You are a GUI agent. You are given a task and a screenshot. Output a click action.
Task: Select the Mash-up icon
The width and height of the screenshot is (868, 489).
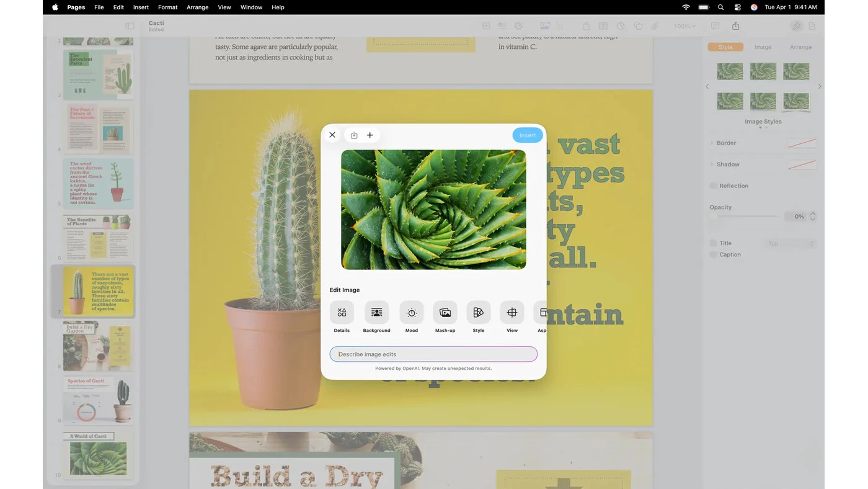tap(445, 312)
